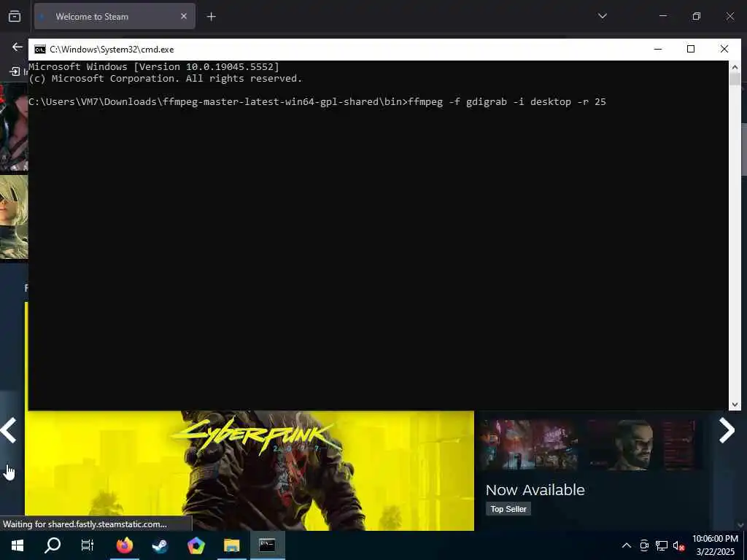Open the Cyberpunk city screenshot thumbnail
Image resolution: width=747 pixels, height=560 pixels.
(530, 446)
